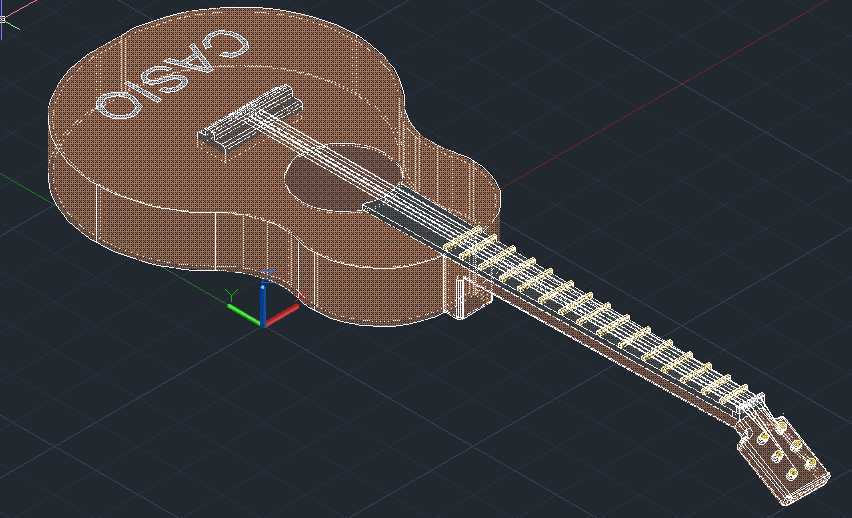Click the UCS axis icon at origin

pos(263,298)
